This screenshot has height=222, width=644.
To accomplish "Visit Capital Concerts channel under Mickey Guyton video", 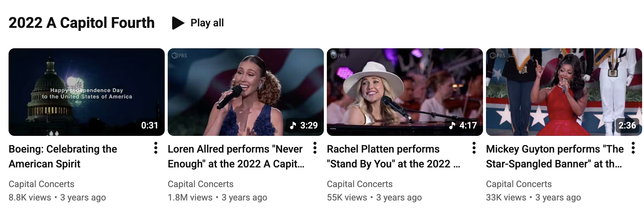I will (519, 184).
